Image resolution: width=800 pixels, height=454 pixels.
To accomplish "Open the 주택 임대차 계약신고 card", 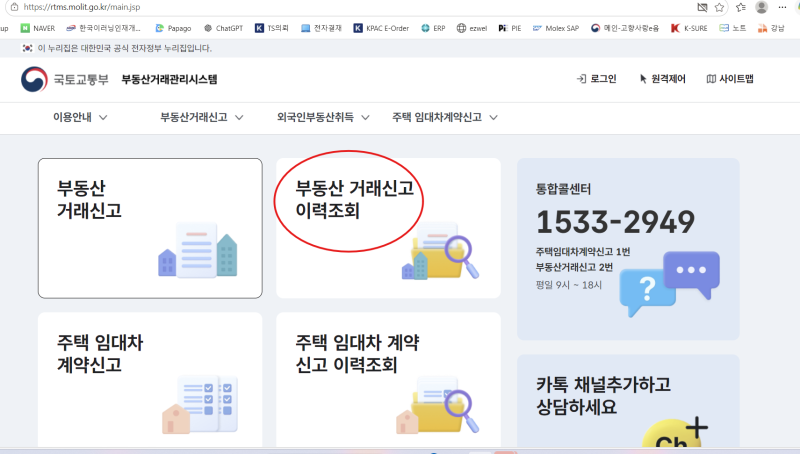I will tap(150, 380).
